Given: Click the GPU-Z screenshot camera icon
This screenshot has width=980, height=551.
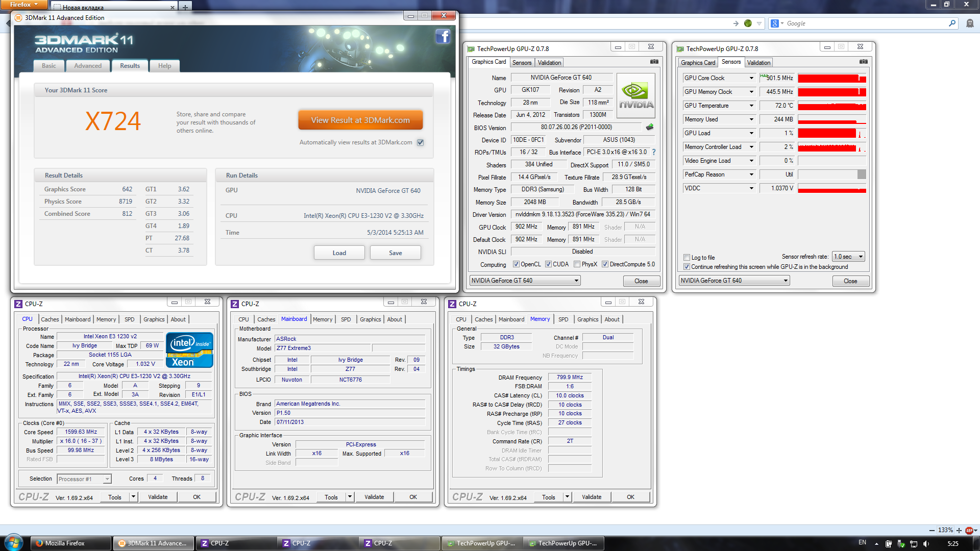Looking at the screenshot, I should [654, 62].
